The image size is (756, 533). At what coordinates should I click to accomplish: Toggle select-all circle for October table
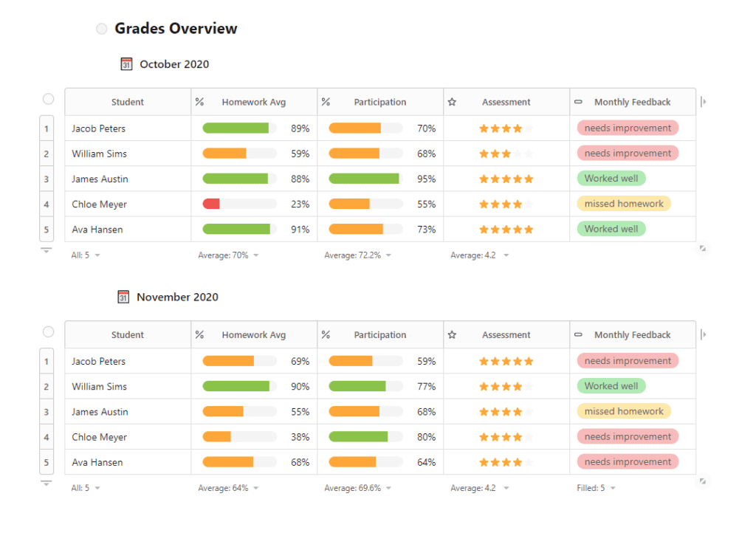coord(48,99)
